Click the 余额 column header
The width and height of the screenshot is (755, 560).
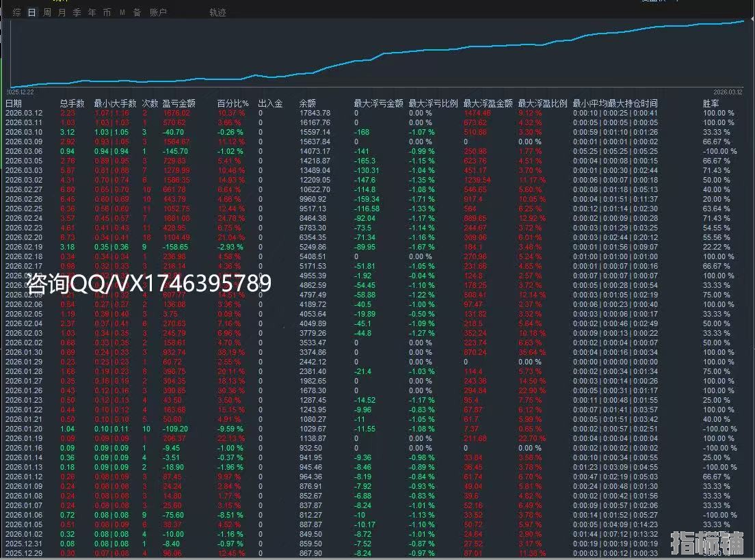[307, 103]
